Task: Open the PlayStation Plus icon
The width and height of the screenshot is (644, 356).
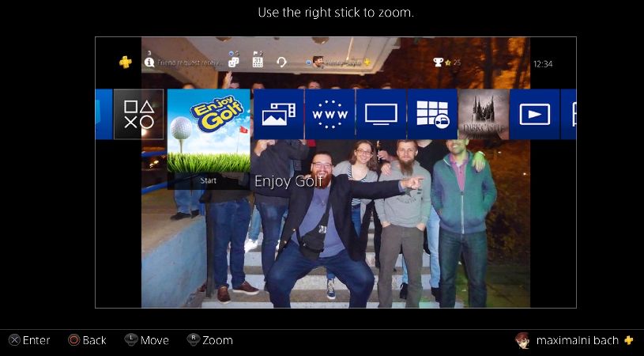Action: [x=126, y=62]
